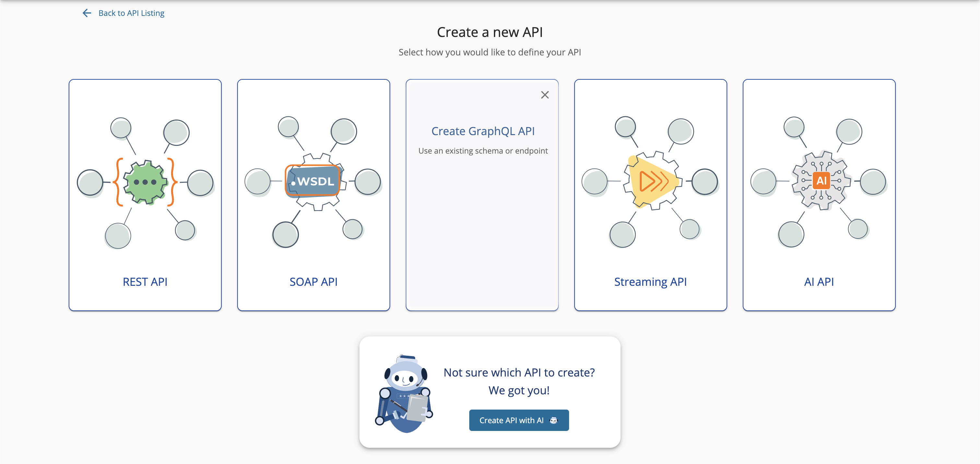This screenshot has width=980, height=464.
Task: Click the robot face icon on the AI button
Action: (554, 420)
